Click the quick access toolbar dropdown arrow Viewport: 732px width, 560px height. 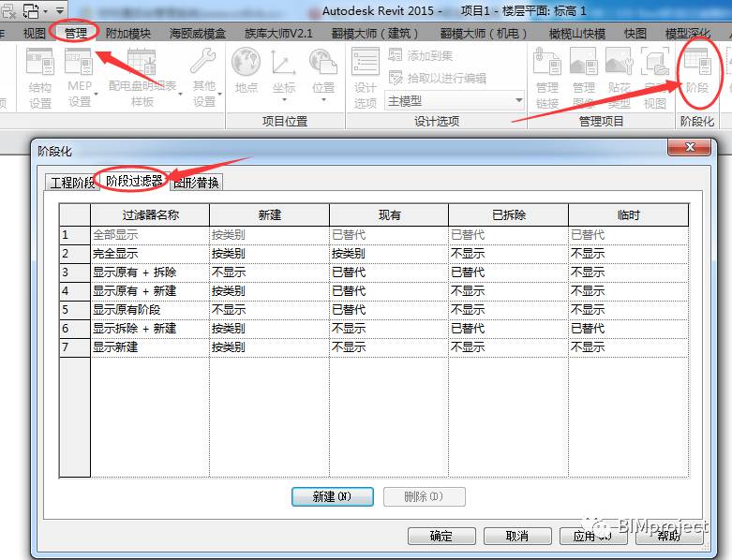(60, 9)
